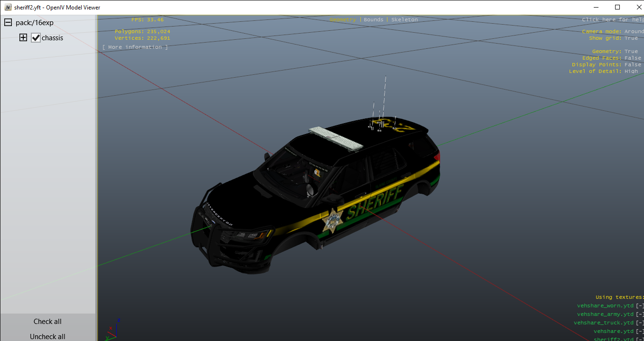
Task: Uncheck the chassis checkbox
Action: (x=36, y=38)
